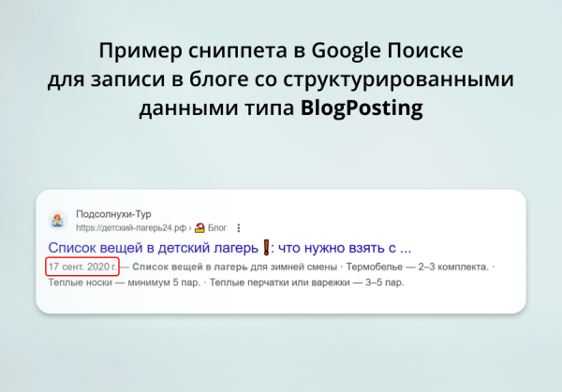Click the heading line Пример сниппета в Google Поиске
Viewport: 562px width, 392px height.
tap(281, 51)
